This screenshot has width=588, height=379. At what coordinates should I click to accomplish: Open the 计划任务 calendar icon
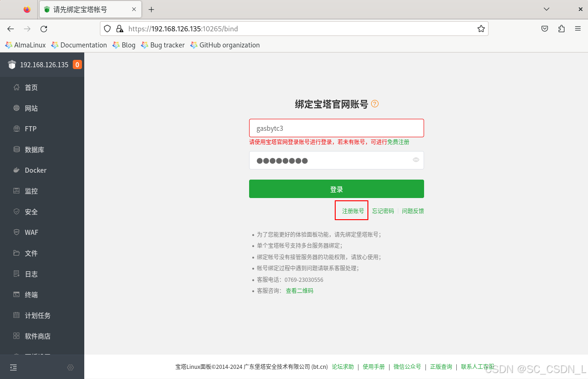point(17,315)
